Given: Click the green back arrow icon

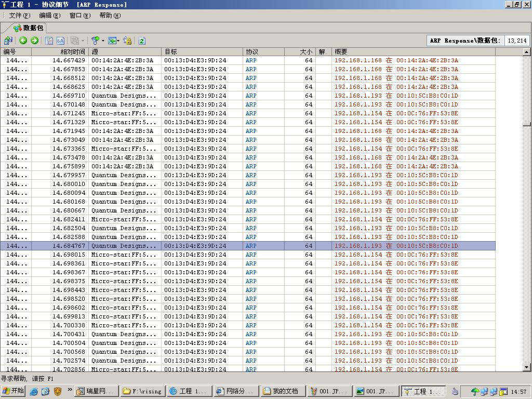Looking at the screenshot, I should coord(23,41).
